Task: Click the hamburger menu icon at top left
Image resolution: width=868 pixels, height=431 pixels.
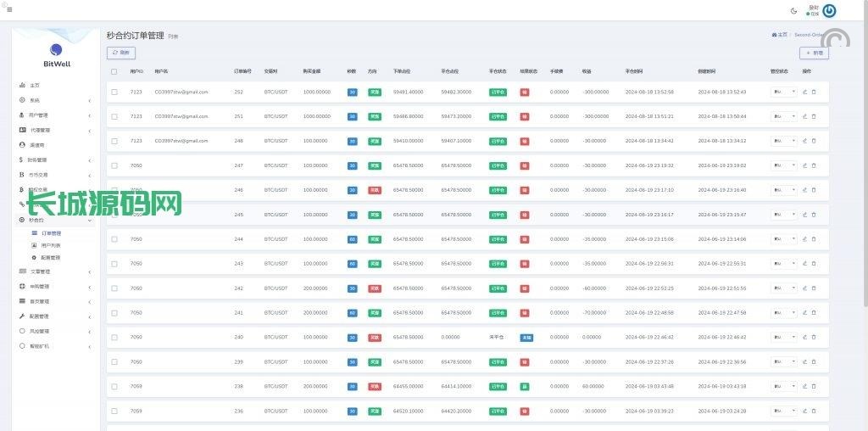Action: [x=9, y=10]
